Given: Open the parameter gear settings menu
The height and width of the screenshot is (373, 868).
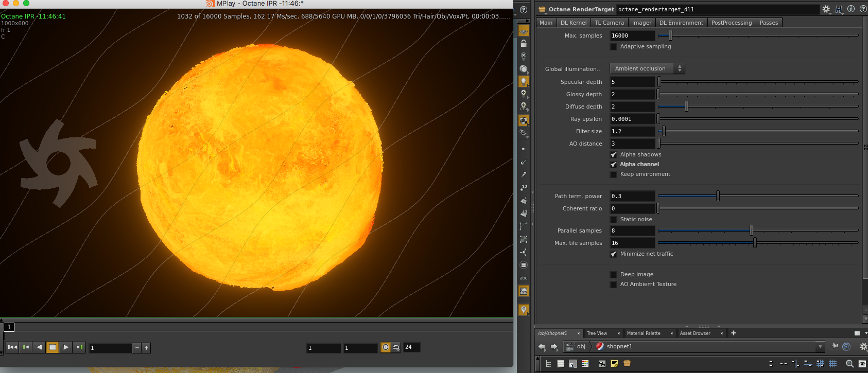Looking at the screenshot, I should 826,9.
